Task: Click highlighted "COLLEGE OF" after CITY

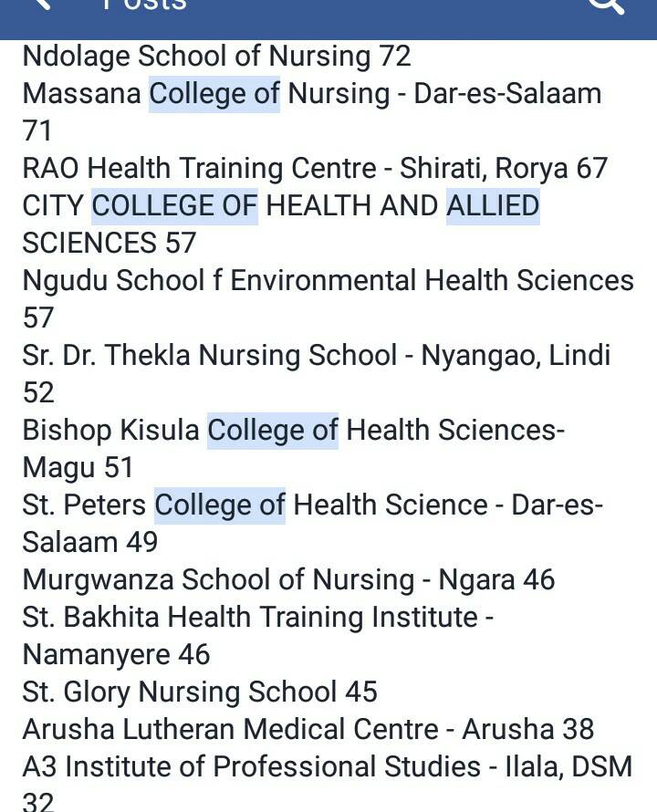Action: point(175,206)
